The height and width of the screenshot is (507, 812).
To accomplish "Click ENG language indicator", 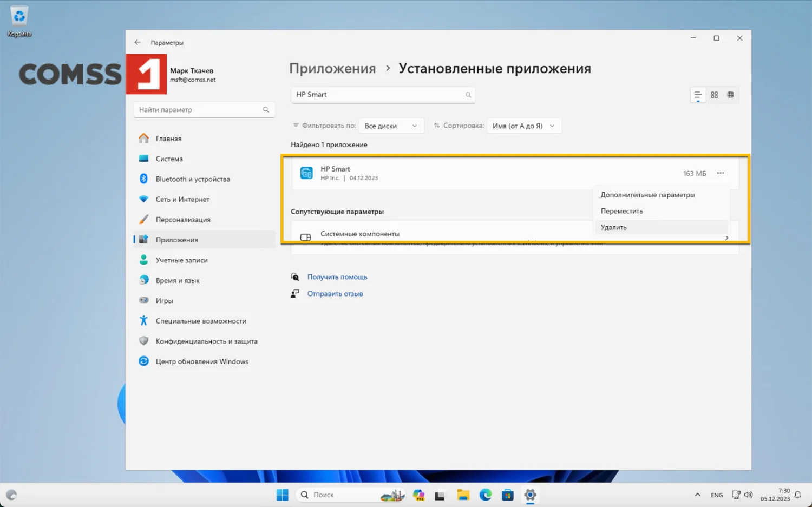I will (717, 495).
